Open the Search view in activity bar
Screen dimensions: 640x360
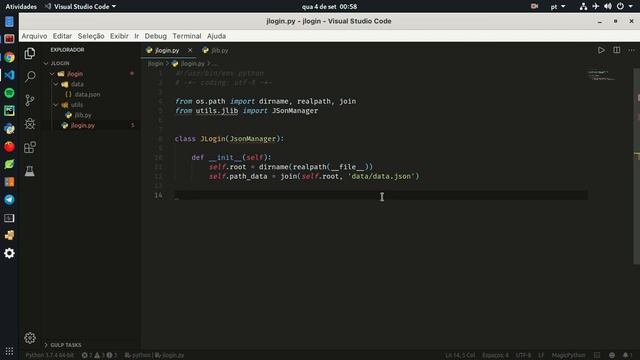pyautogui.click(x=30, y=76)
